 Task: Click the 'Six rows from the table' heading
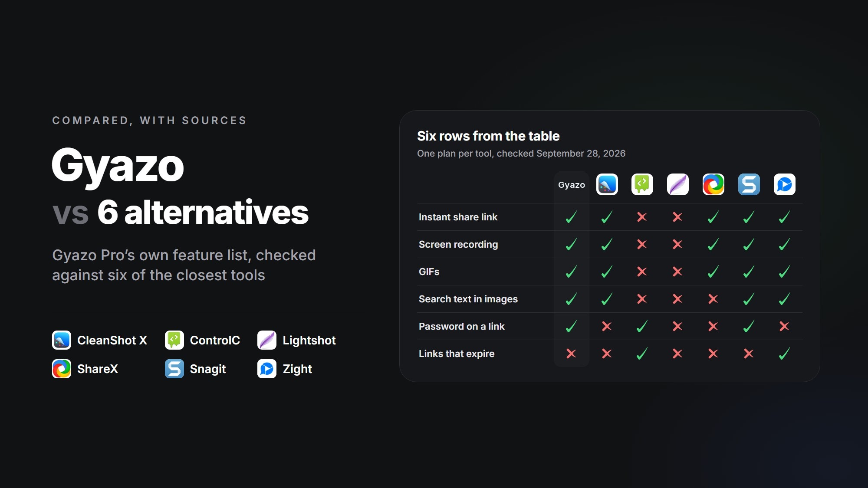(488, 136)
